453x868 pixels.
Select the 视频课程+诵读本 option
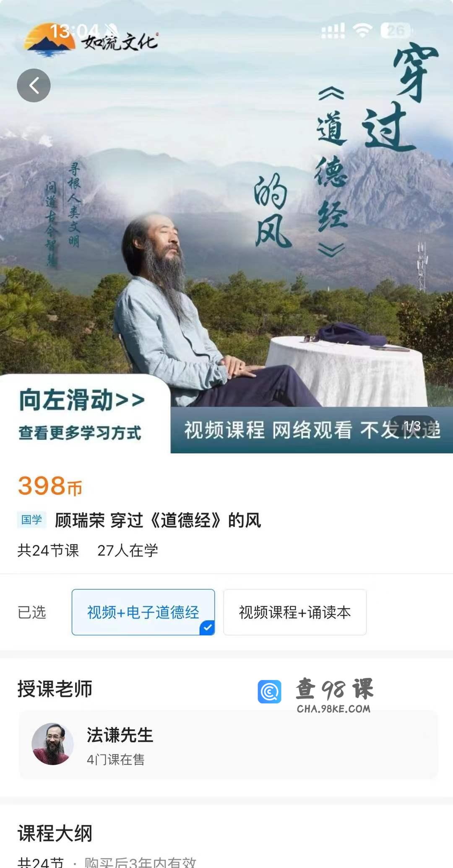(x=295, y=612)
